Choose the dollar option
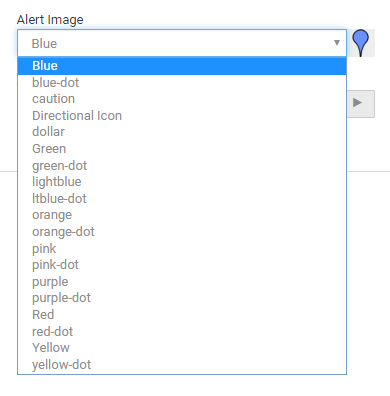 click(x=182, y=132)
